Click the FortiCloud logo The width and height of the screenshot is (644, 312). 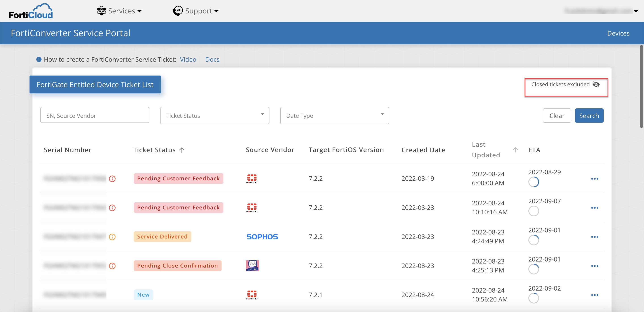coord(31,11)
